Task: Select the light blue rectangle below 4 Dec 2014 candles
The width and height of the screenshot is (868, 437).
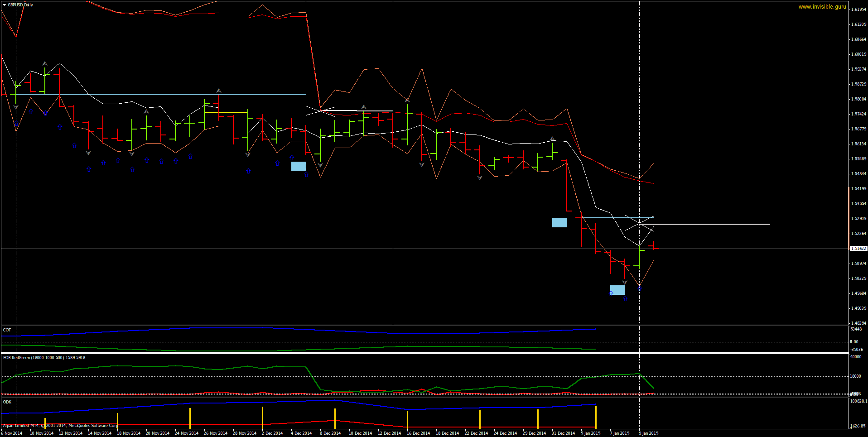Action: [299, 166]
